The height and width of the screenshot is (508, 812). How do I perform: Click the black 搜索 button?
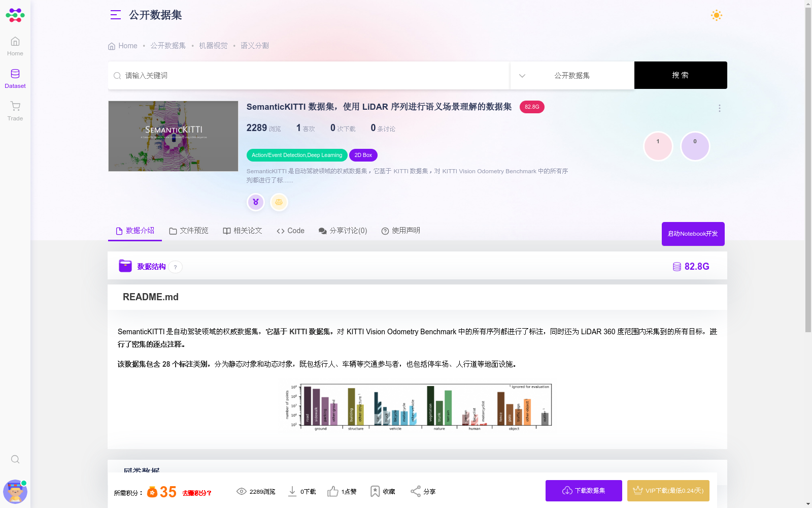(x=681, y=75)
